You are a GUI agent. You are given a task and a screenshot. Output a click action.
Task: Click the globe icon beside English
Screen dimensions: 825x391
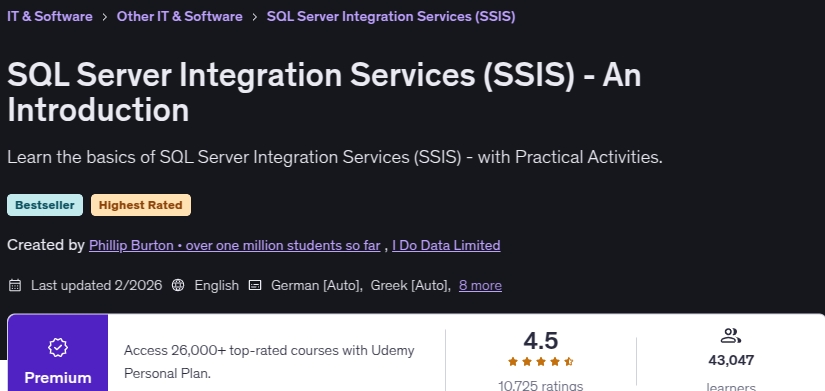[x=178, y=285]
